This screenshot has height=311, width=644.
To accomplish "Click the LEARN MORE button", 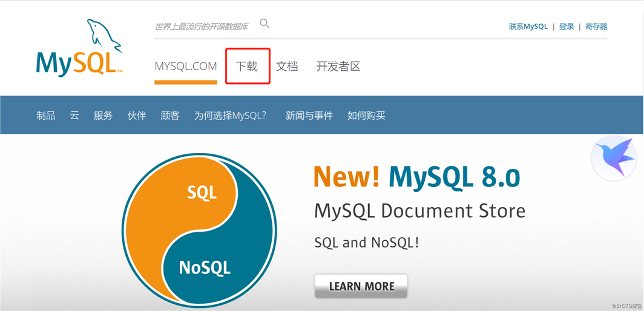I will pos(361,286).
